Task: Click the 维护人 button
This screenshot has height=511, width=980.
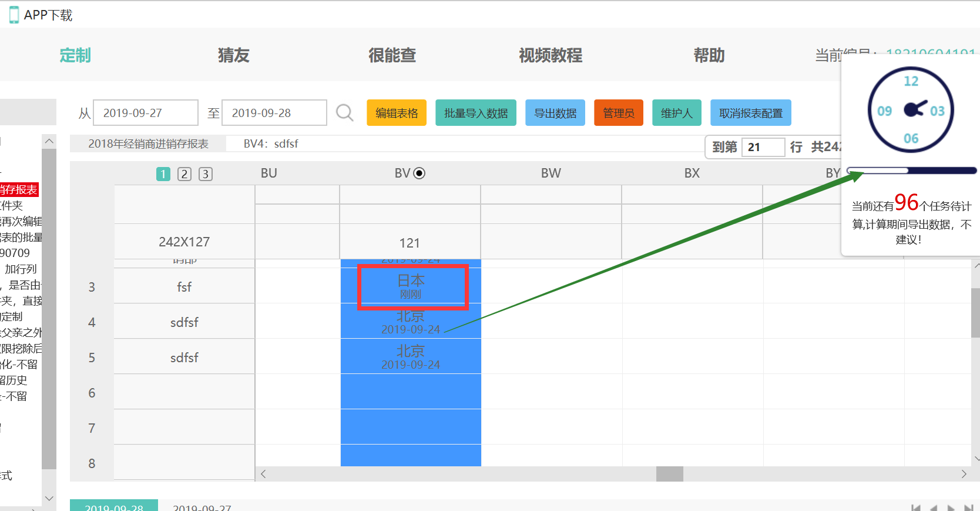Action: point(677,113)
